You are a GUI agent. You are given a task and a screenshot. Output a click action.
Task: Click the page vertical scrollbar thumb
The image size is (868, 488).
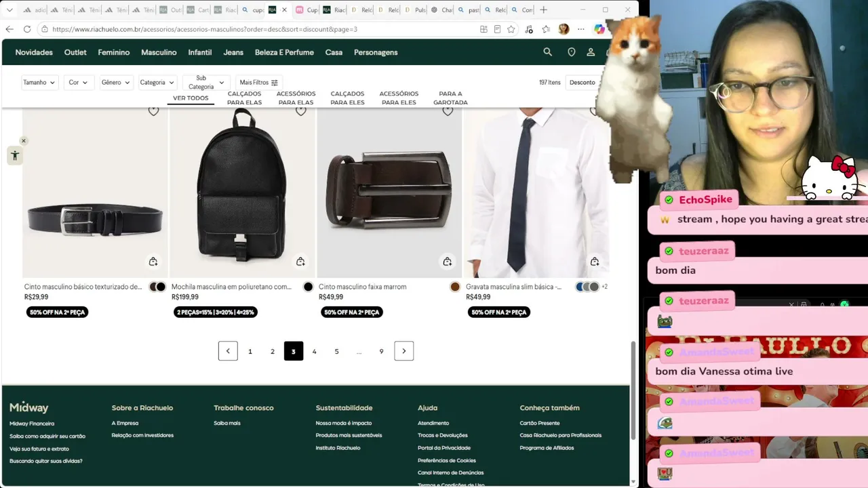tap(634, 390)
